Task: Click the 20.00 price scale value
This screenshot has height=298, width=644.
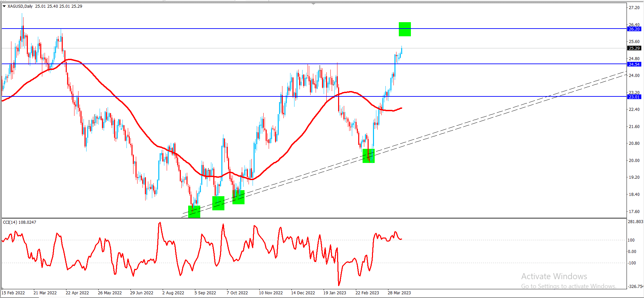Action: tap(634, 161)
